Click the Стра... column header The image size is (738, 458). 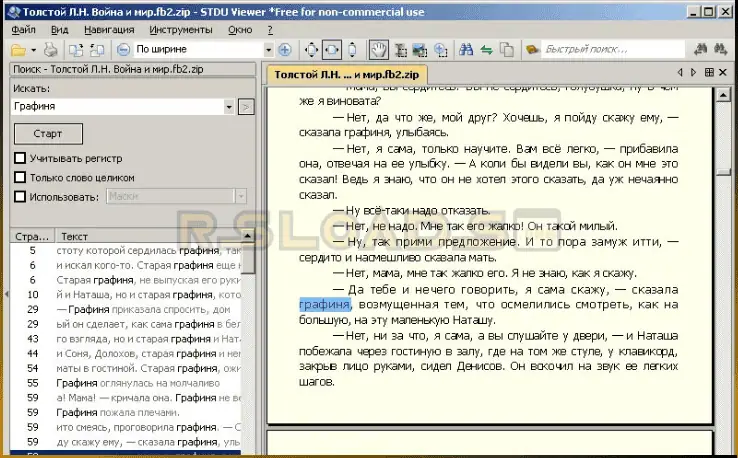32,236
